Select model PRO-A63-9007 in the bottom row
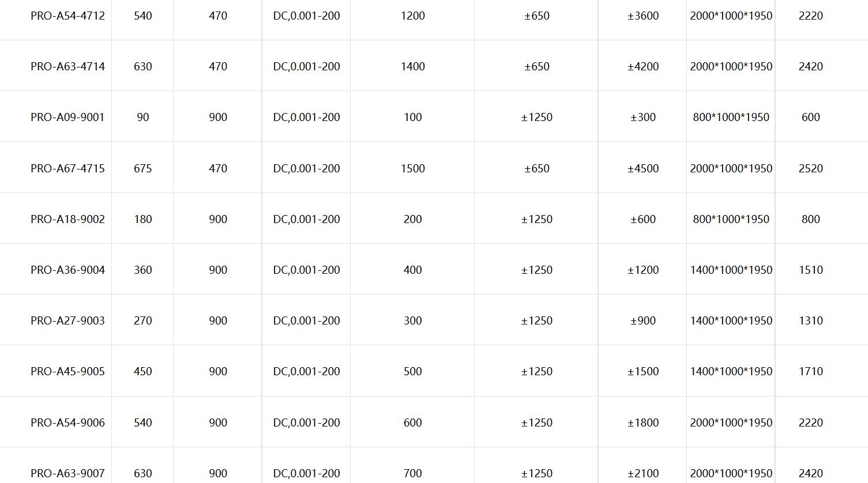The width and height of the screenshot is (868, 483). coord(67,474)
